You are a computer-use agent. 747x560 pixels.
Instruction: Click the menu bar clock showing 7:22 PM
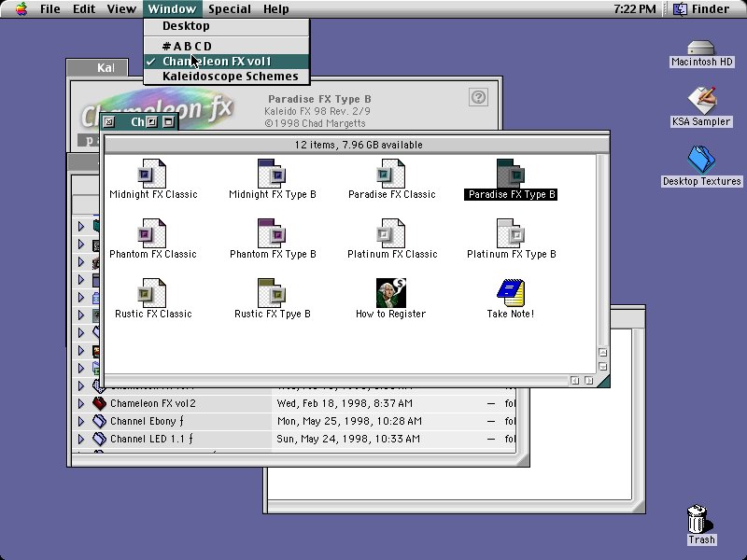point(635,9)
